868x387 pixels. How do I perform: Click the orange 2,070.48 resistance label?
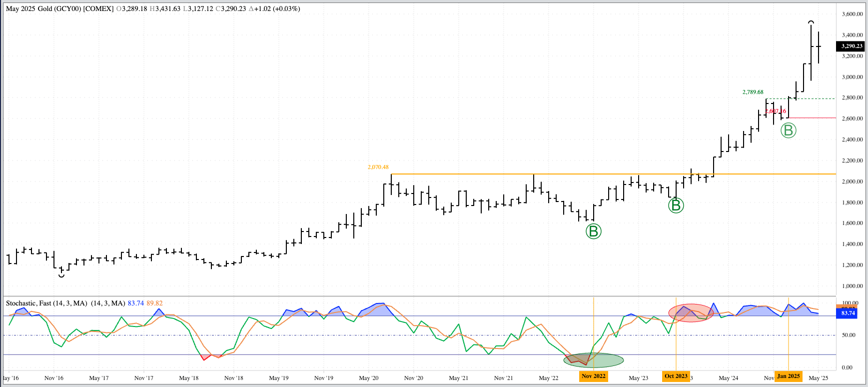click(x=378, y=167)
